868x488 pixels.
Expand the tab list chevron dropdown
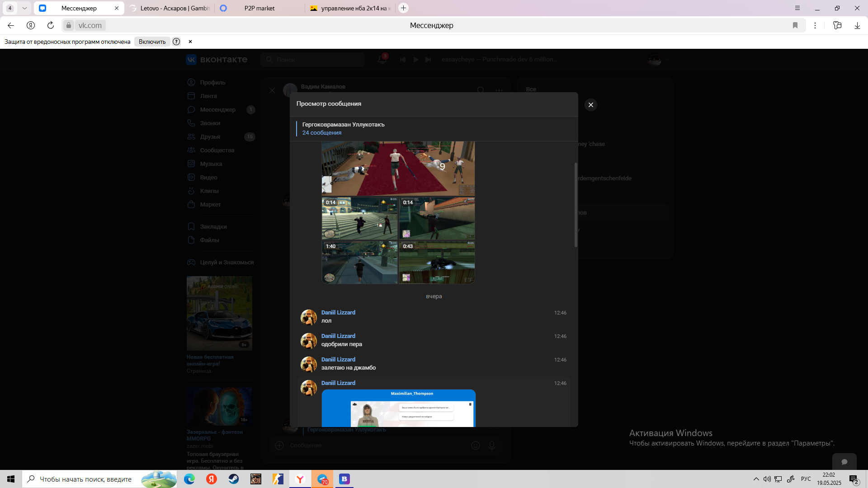[x=24, y=8]
